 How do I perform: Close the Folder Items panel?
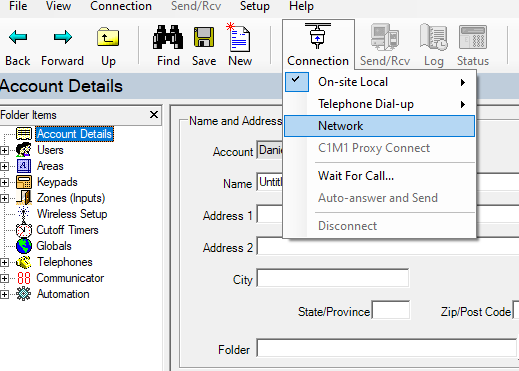coord(154,115)
